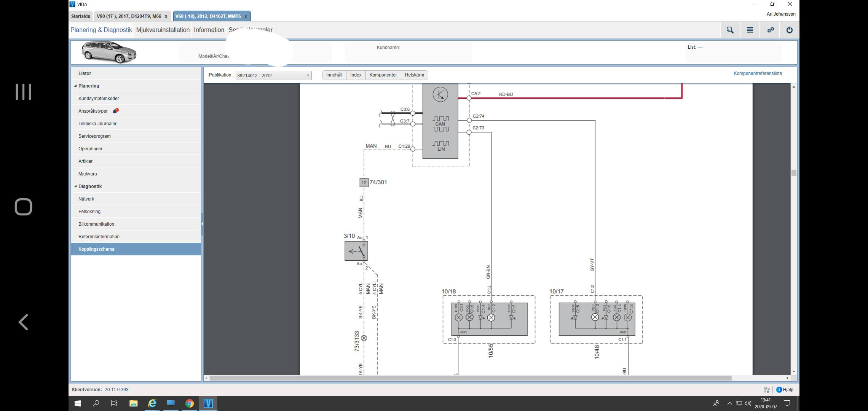Click the Helskärm fullscreen button
The height and width of the screenshot is (411, 868).
pyautogui.click(x=415, y=75)
